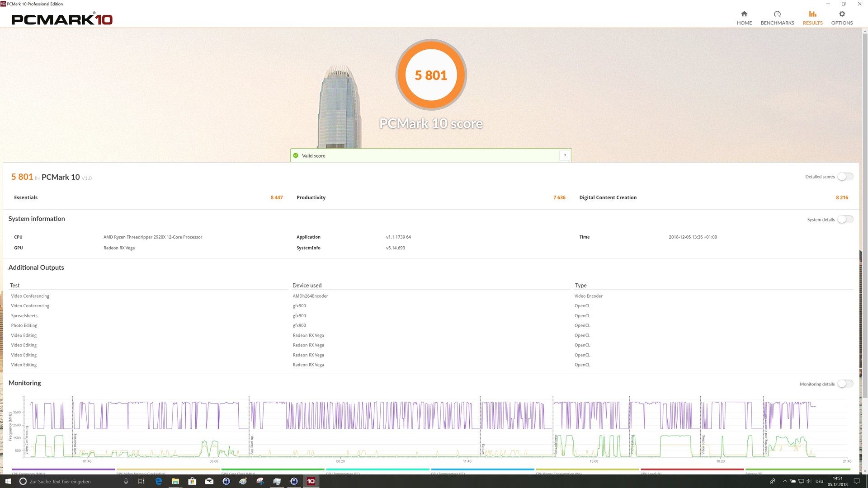Type in the Windows taskbar search field
The height and width of the screenshot is (488, 868).
tap(68, 481)
